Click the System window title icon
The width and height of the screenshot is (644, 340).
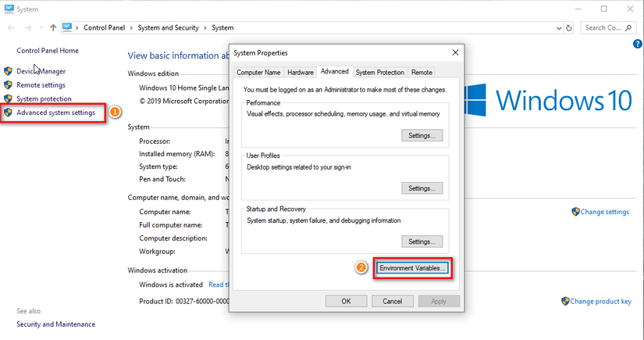pyautogui.click(x=9, y=9)
